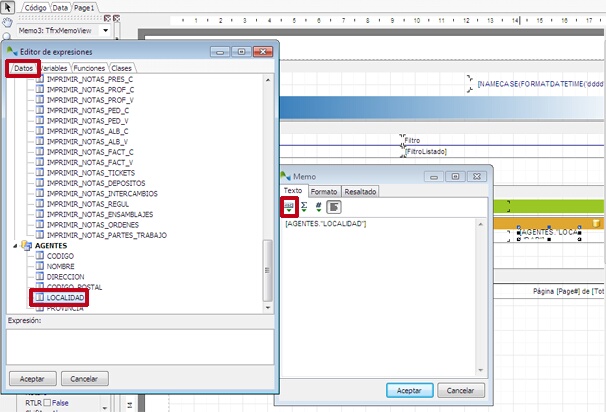The width and height of the screenshot is (606, 412).
Task: Open the Data designer tab
Action: tap(60, 7)
